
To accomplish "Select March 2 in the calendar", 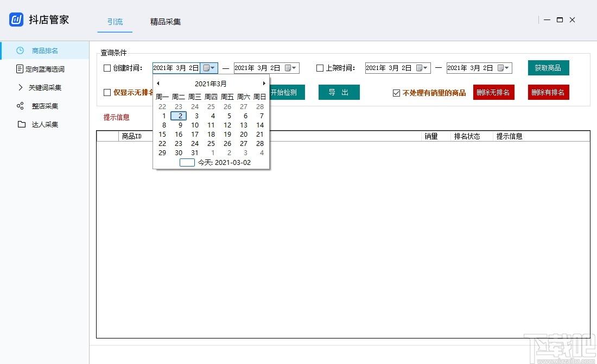I will (179, 116).
